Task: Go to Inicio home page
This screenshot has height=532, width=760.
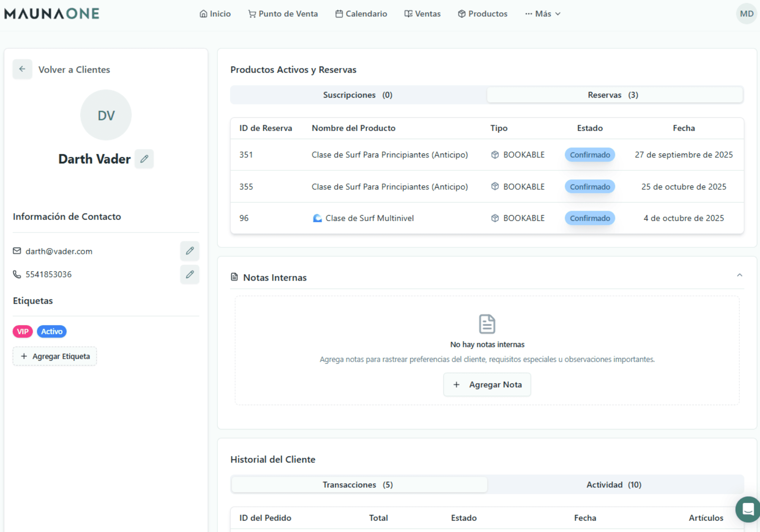Action: click(x=215, y=14)
